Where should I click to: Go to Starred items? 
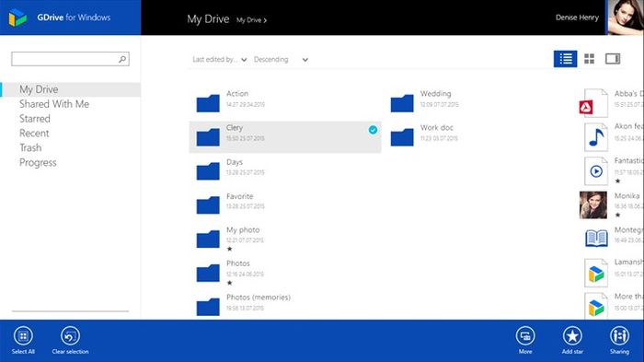coord(35,119)
